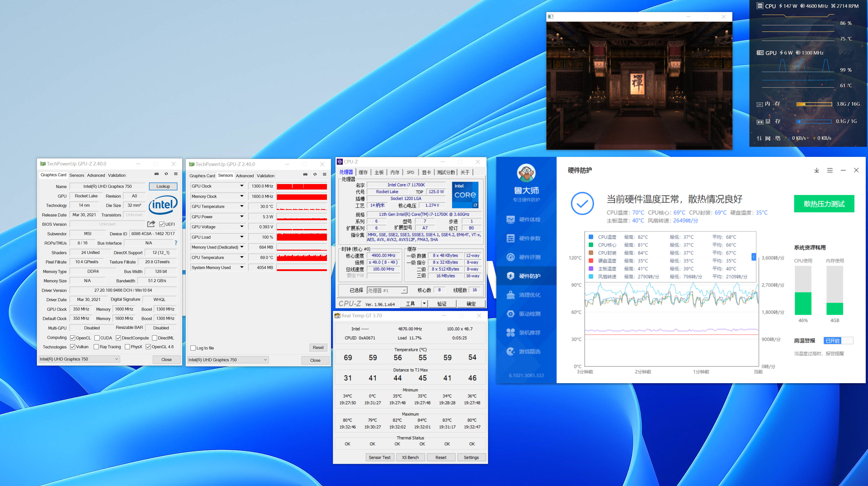Click the BIOS version share/export icon
The width and height of the screenshot is (868, 486).
pos(151,224)
